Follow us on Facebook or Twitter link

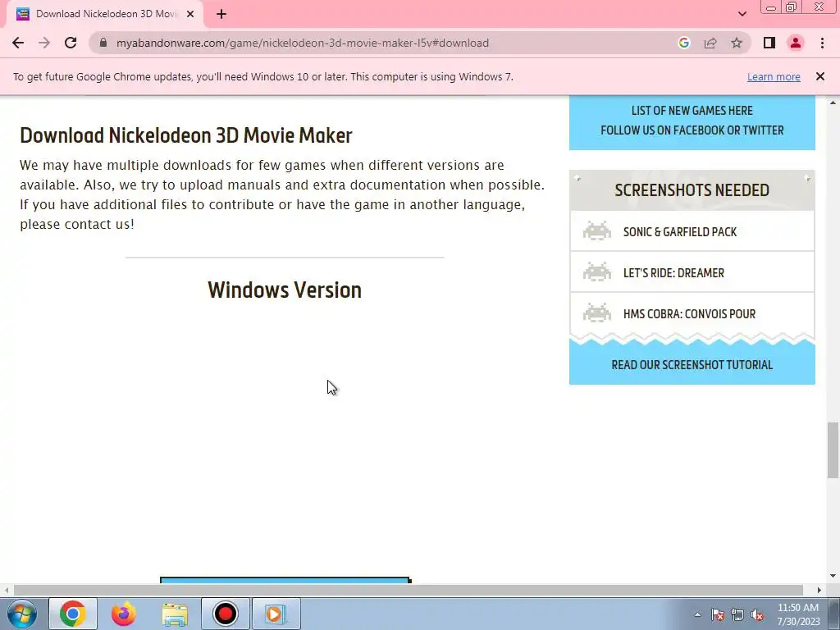692,130
